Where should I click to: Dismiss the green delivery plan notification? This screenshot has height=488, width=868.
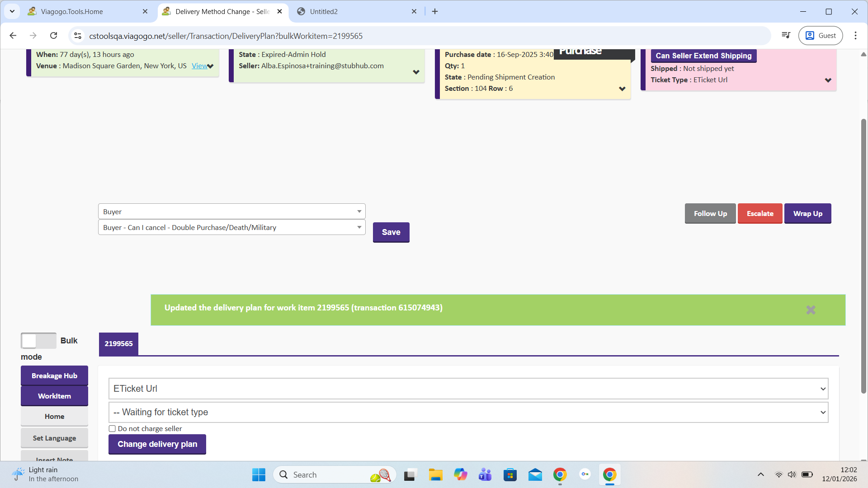[811, 310]
